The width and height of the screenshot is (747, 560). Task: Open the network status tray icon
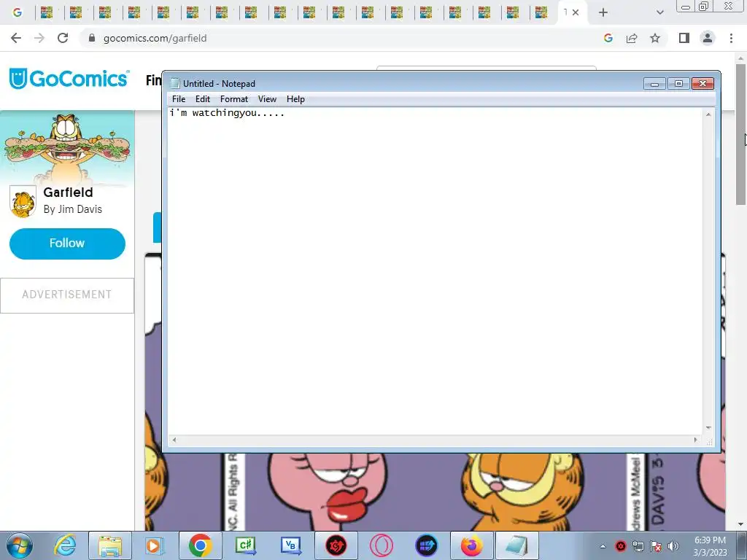[638, 546]
